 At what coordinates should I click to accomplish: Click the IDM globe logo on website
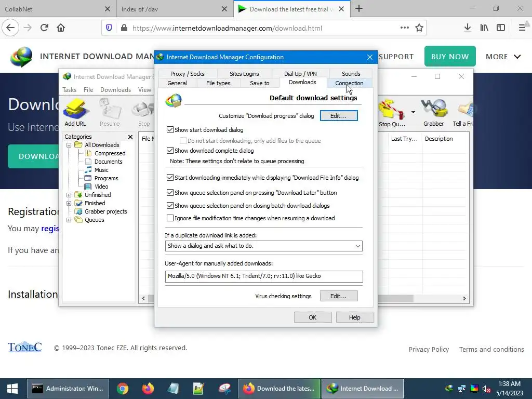click(x=21, y=57)
